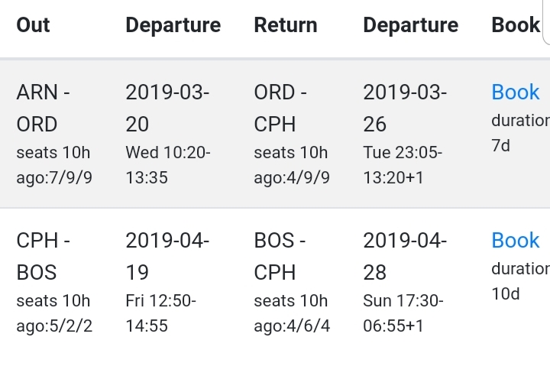Click the Fri 12:50-14:55 flight time
Viewport: 550px width, 392px height.
tap(160, 313)
